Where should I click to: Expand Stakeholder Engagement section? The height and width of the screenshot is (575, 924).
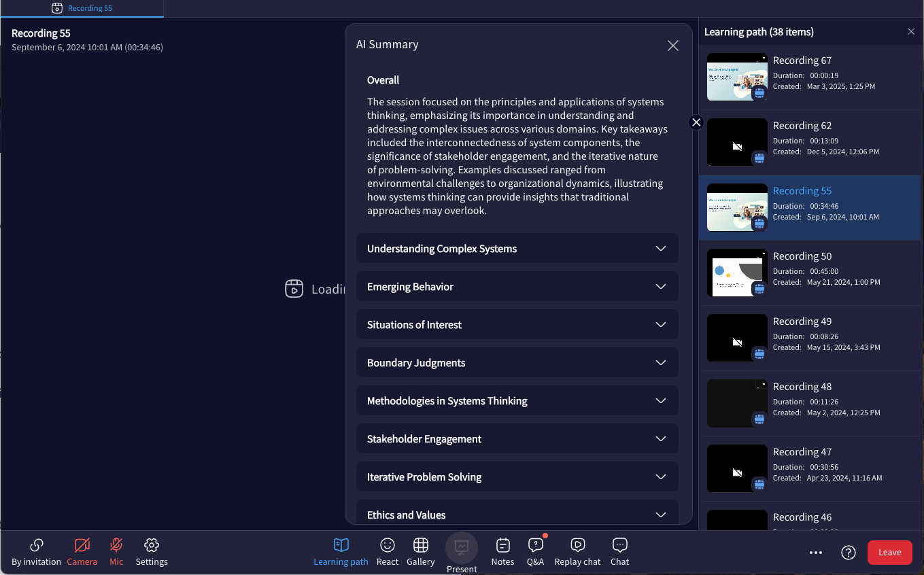pos(517,438)
